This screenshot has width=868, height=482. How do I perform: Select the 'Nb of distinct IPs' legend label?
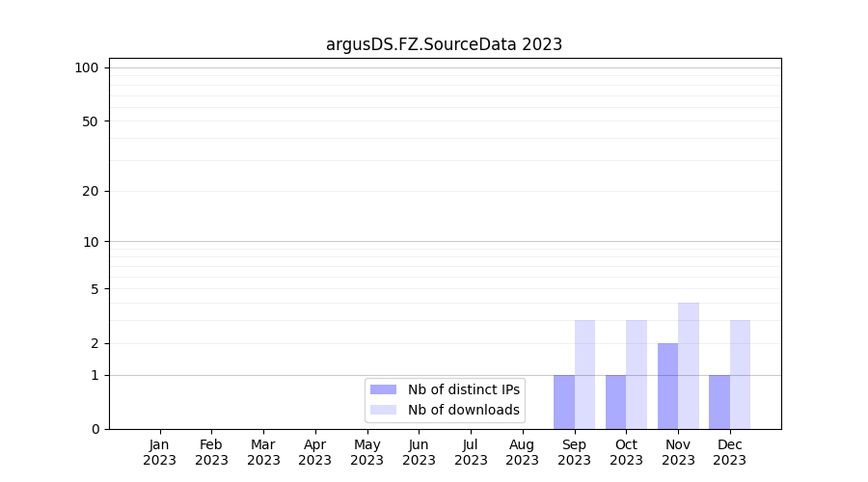[463, 389]
